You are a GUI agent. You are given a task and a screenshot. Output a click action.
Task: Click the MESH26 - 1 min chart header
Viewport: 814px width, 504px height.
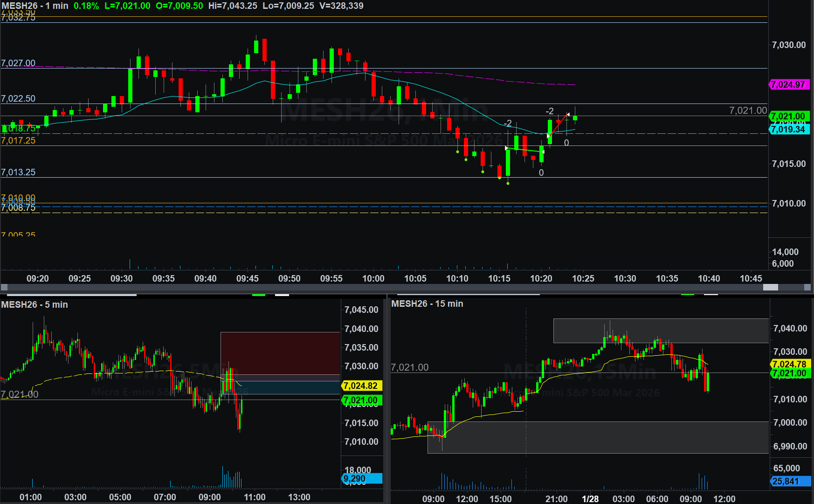(35, 6)
